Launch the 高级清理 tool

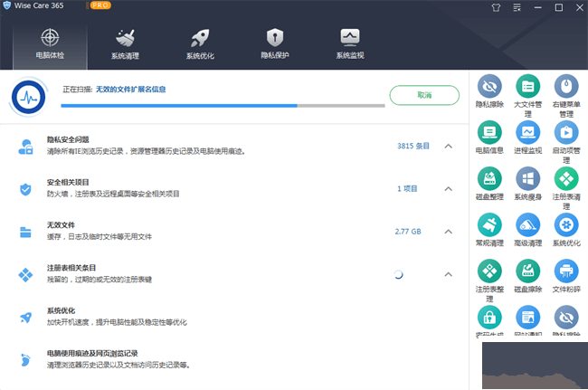pyautogui.click(x=527, y=226)
